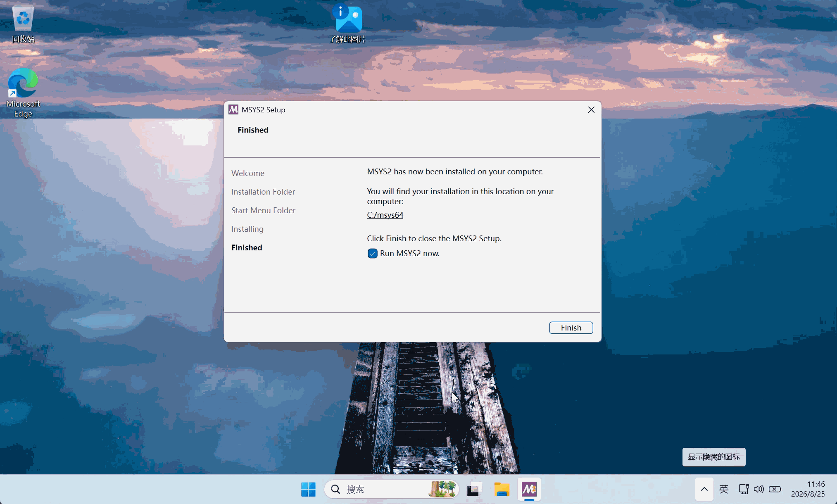
Task: Open File Explorer from the taskbar
Action: click(x=502, y=490)
